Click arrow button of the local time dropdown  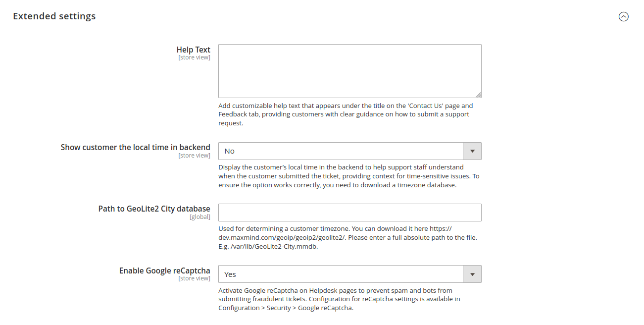point(472,151)
